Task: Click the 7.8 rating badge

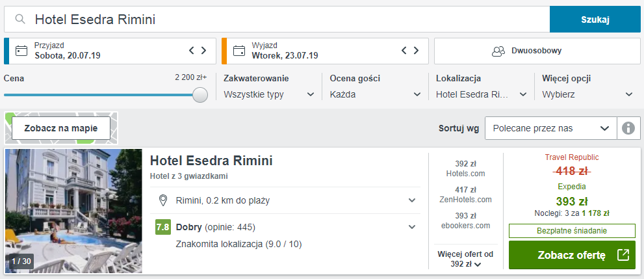Action: [x=163, y=227]
